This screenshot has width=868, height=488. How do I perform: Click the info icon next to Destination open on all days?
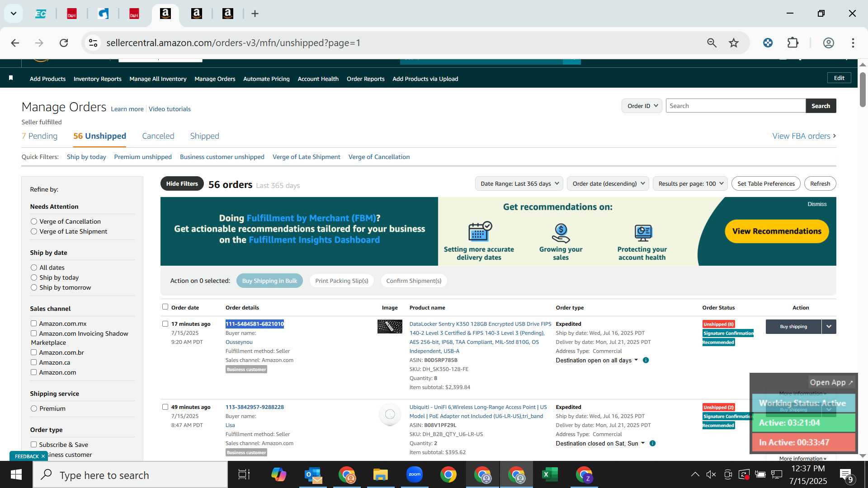646,360
